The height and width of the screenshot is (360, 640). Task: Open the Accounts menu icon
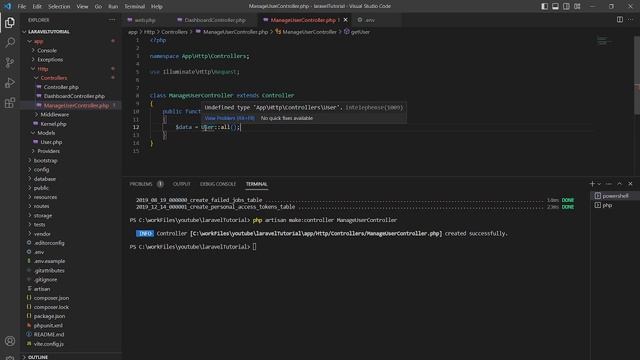pos(10,341)
